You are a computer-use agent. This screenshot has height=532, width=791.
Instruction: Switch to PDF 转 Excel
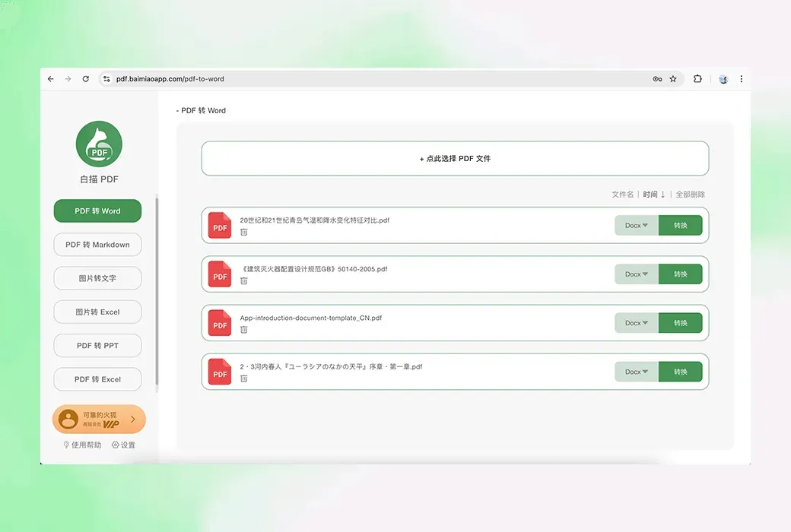click(97, 379)
